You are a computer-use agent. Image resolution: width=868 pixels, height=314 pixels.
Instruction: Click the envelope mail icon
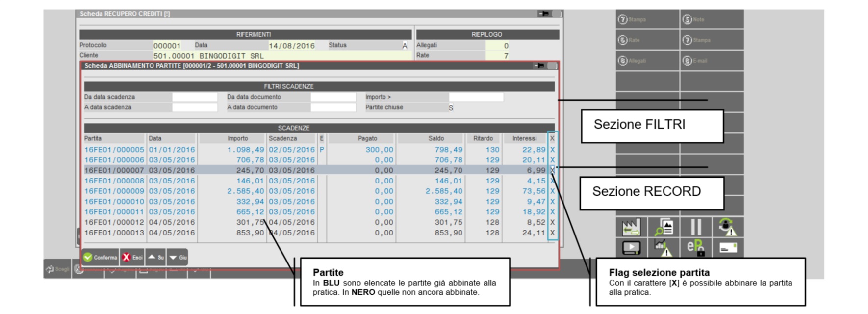[x=728, y=248]
